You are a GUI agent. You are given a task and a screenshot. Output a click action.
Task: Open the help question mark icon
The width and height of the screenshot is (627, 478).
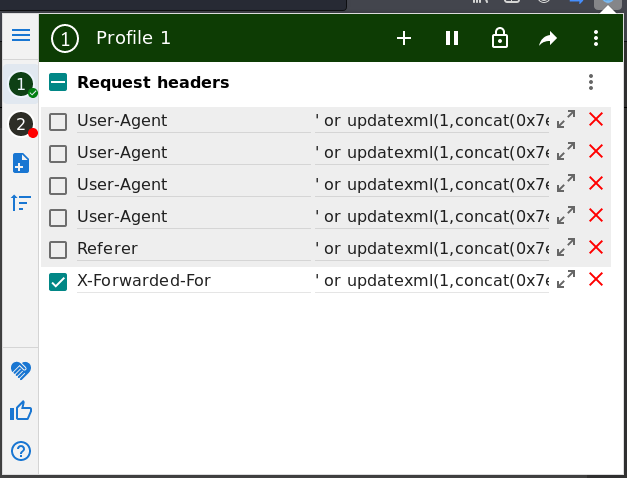coord(21,451)
